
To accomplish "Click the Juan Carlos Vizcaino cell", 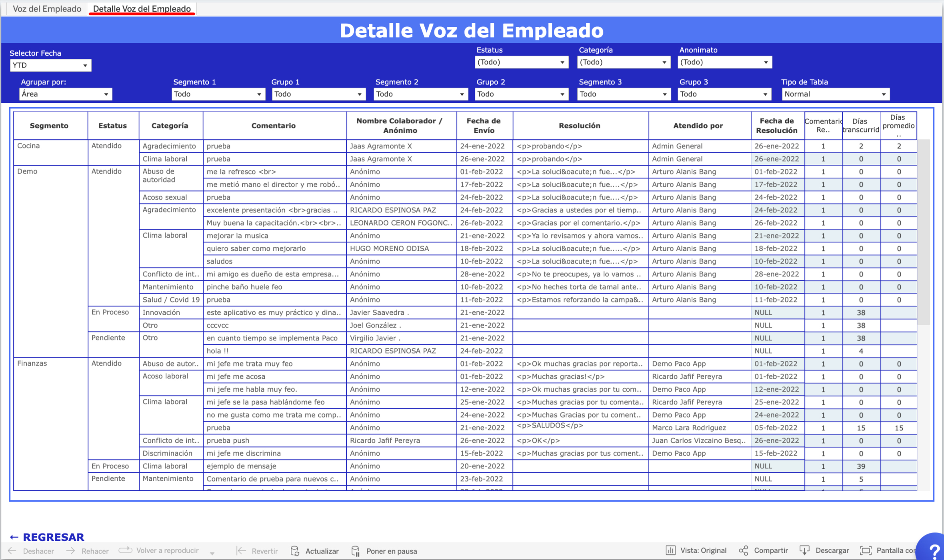I will [699, 440].
